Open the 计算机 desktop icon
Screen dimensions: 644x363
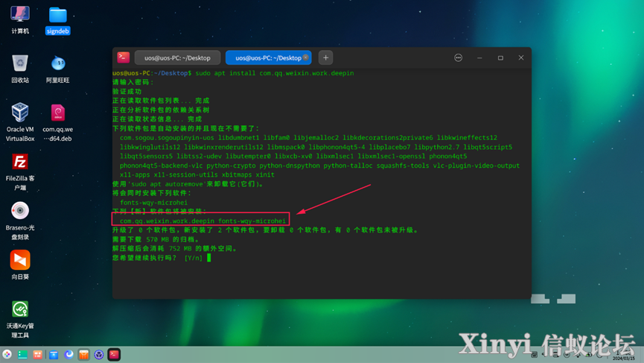click(19, 19)
